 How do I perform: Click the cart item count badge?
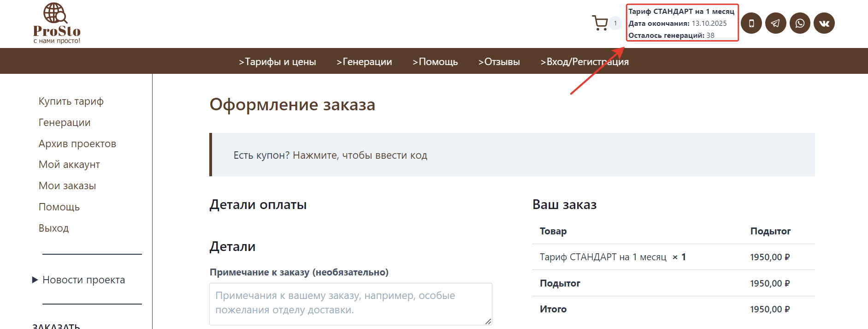[615, 23]
